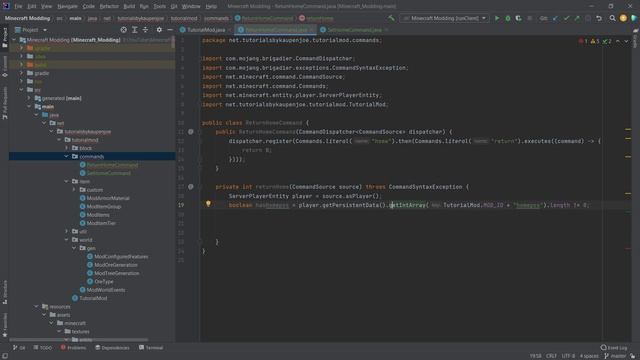Click the CRLF line separator widget
Viewport: 640px width, 360px height.
pos(551,356)
